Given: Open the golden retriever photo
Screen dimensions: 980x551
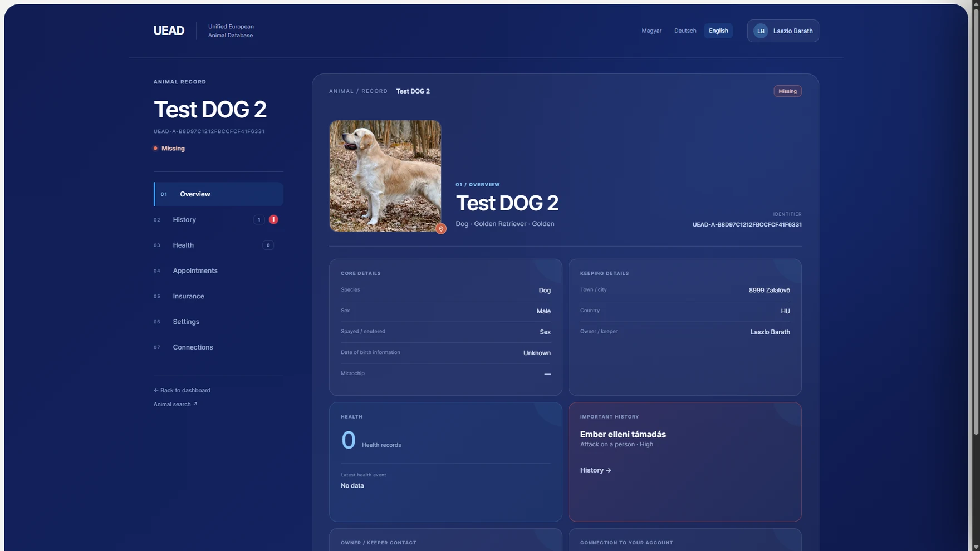Looking at the screenshot, I should [x=385, y=176].
